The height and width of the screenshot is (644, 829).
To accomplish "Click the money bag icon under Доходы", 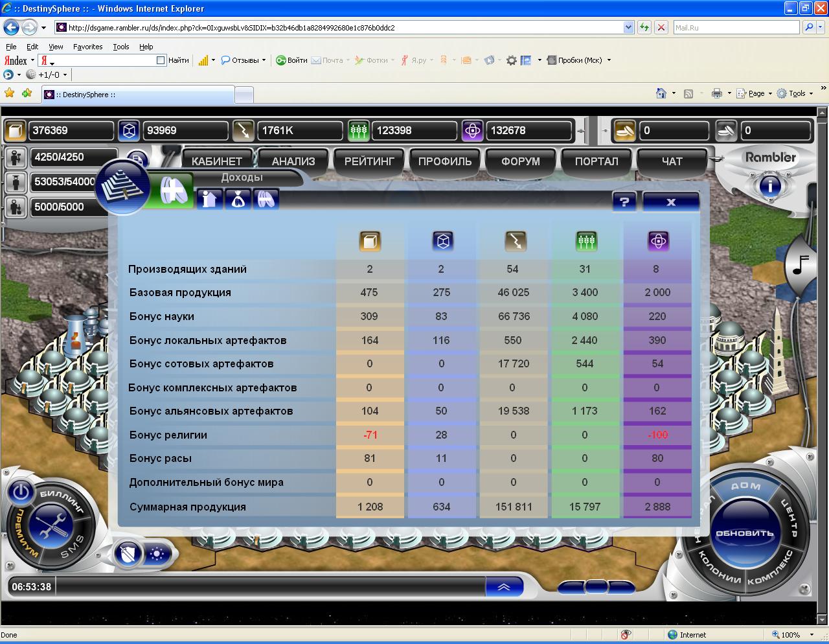I will click(x=238, y=200).
